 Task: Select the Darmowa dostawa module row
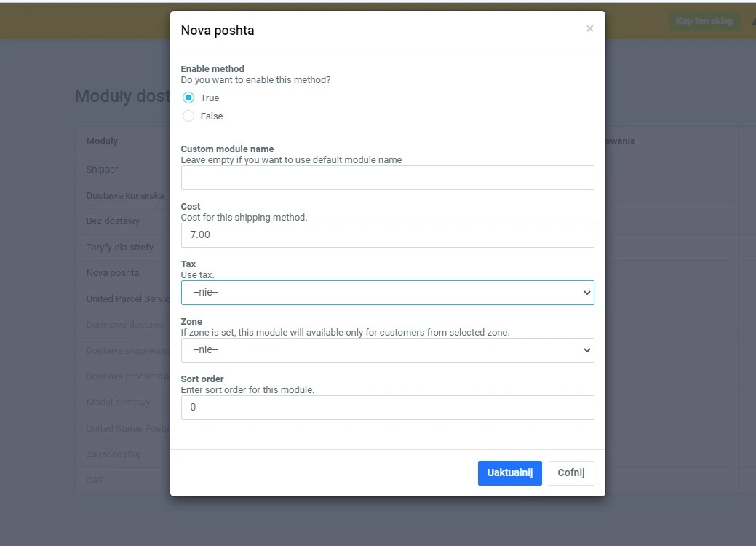click(x=125, y=325)
